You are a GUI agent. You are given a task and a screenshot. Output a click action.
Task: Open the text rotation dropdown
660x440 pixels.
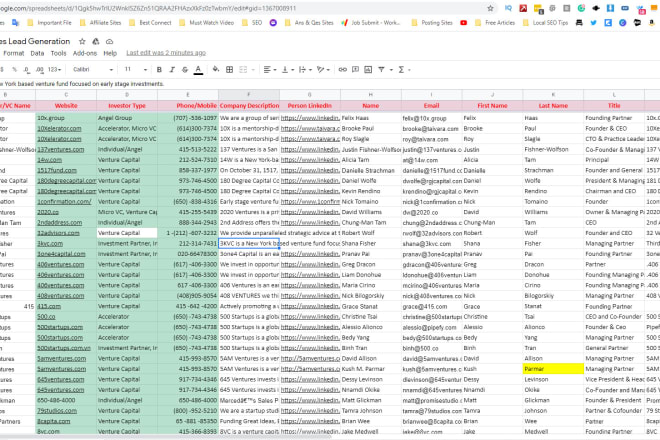pyautogui.click(x=323, y=69)
